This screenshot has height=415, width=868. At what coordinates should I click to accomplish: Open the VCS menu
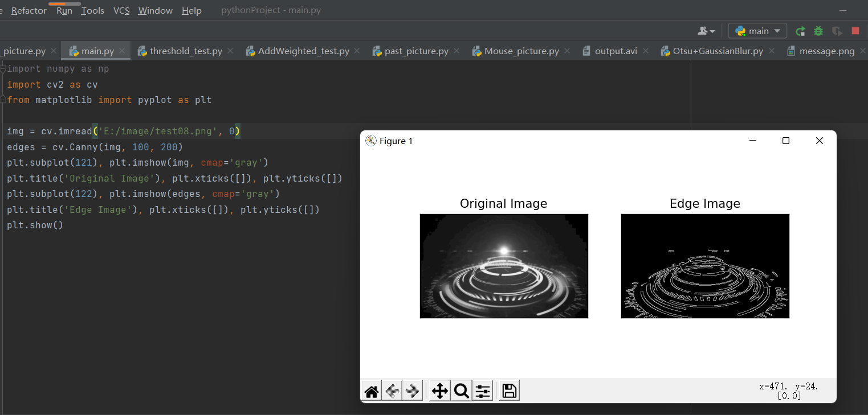click(x=121, y=11)
